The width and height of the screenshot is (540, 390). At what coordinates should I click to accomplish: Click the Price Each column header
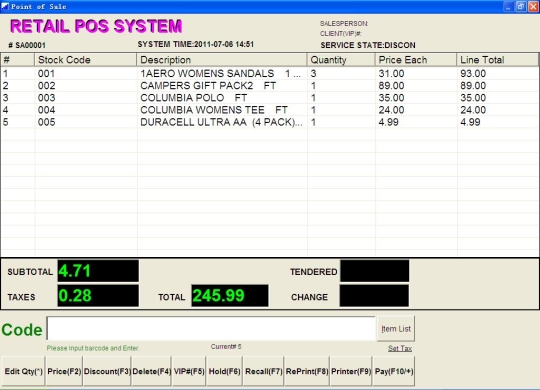[416, 60]
